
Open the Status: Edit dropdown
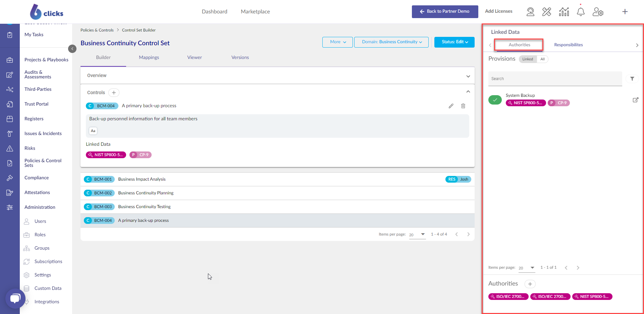[x=454, y=42]
